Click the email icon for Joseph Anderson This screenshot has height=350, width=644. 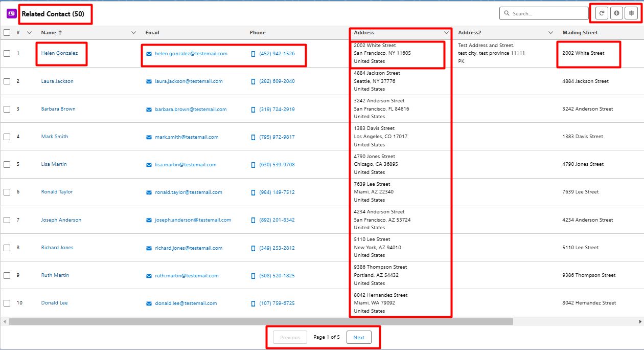[x=149, y=220]
